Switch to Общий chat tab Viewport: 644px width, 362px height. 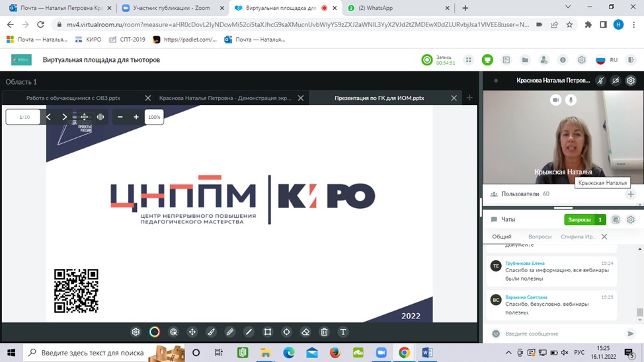pyautogui.click(x=501, y=236)
